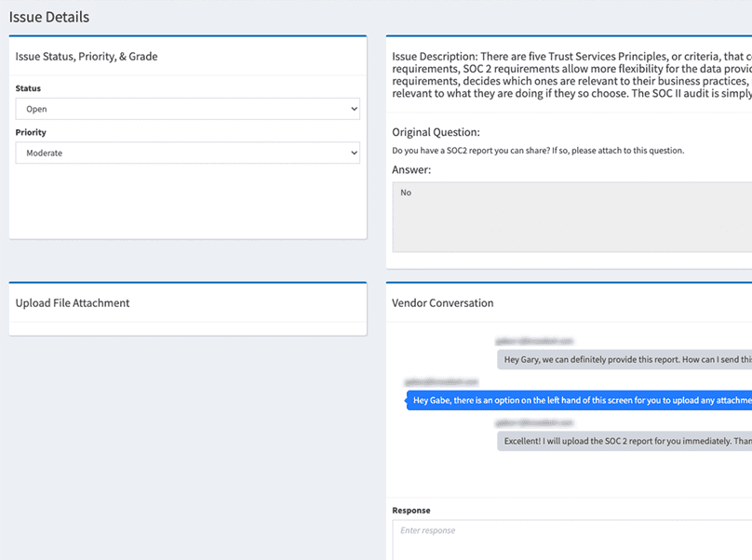The image size is (752, 560).
Task: Select the message starting Hey Gary
Action: 624,360
